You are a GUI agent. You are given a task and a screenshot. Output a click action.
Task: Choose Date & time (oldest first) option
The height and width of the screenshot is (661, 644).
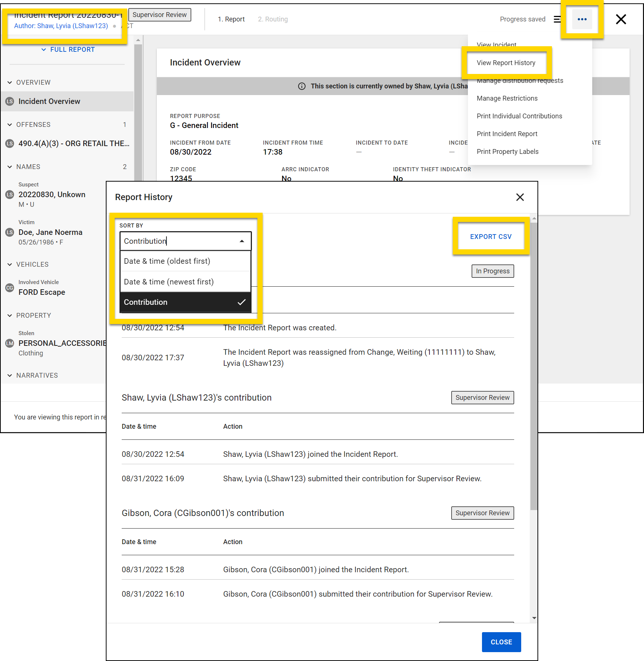[x=167, y=261]
